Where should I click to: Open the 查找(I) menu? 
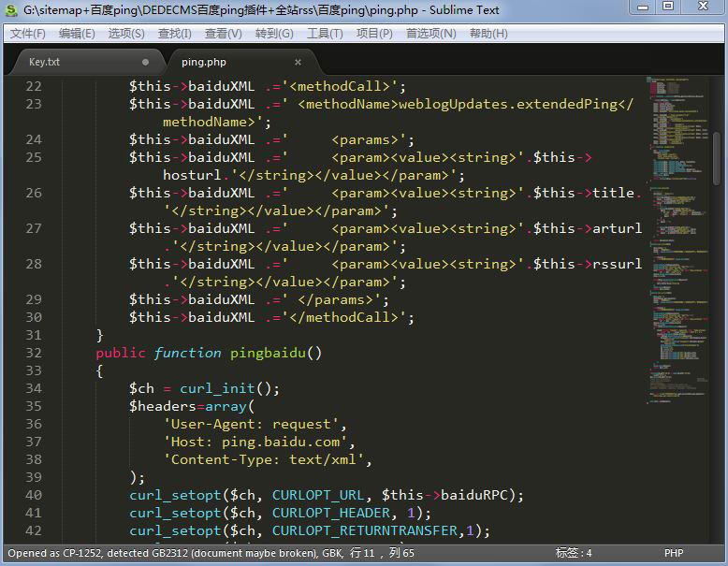[175, 33]
